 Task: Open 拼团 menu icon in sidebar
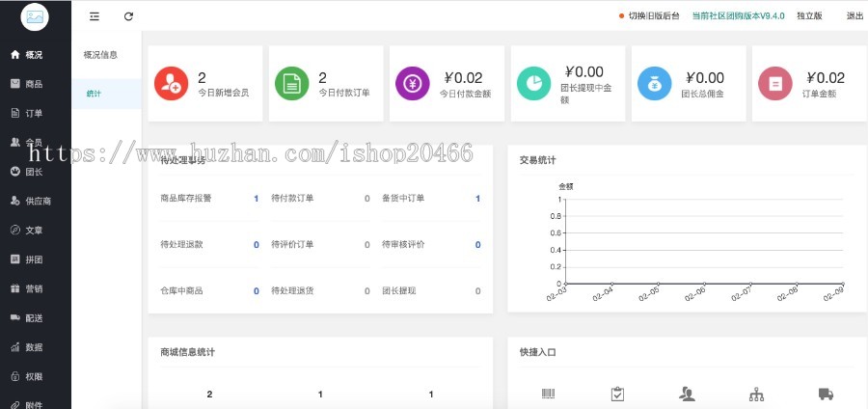tap(14, 259)
